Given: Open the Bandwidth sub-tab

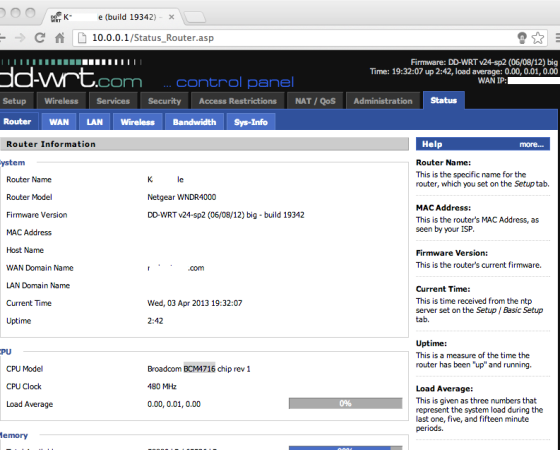Looking at the screenshot, I should click(194, 122).
